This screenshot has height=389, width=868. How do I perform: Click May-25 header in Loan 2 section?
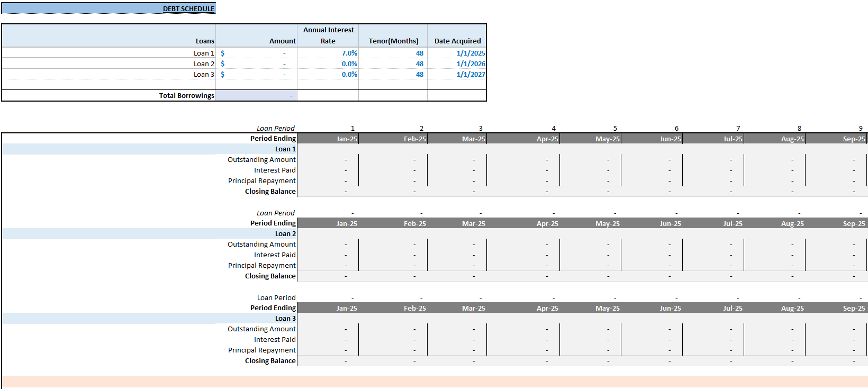click(590, 223)
